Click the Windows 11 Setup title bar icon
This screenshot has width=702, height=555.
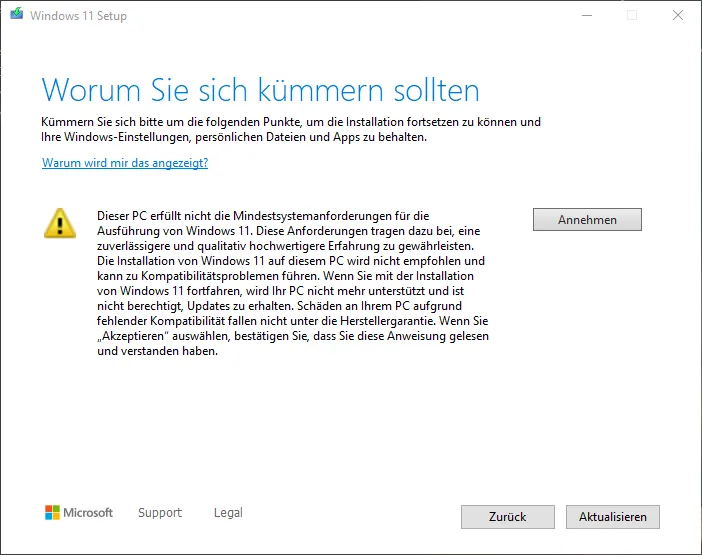[x=17, y=14]
